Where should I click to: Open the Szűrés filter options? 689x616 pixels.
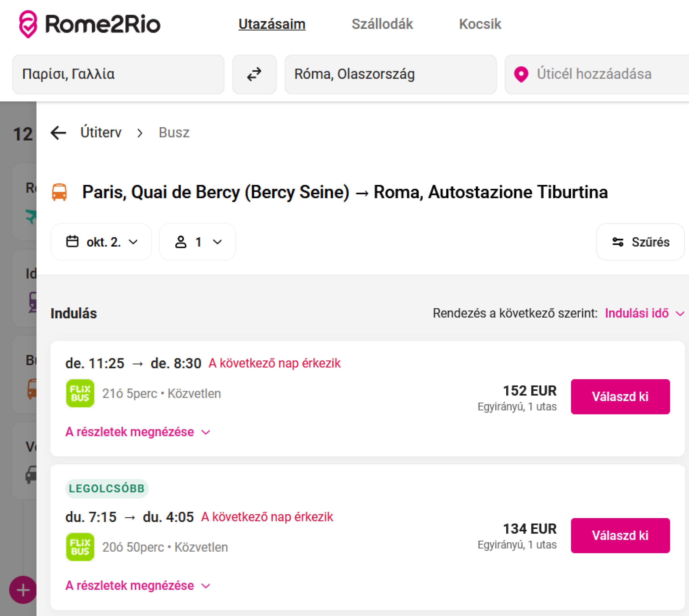640,242
